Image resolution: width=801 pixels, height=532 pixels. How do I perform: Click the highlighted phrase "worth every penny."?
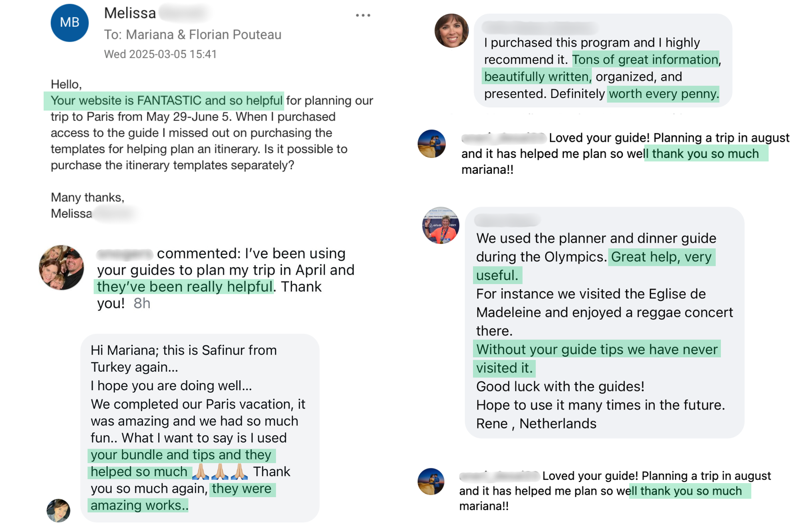[663, 94]
